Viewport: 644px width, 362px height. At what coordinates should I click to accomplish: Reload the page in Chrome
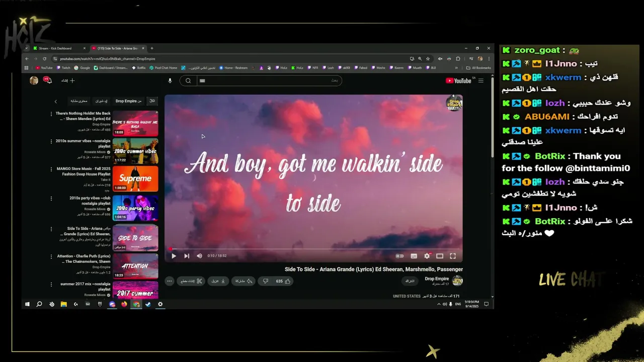tap(44, 58)
